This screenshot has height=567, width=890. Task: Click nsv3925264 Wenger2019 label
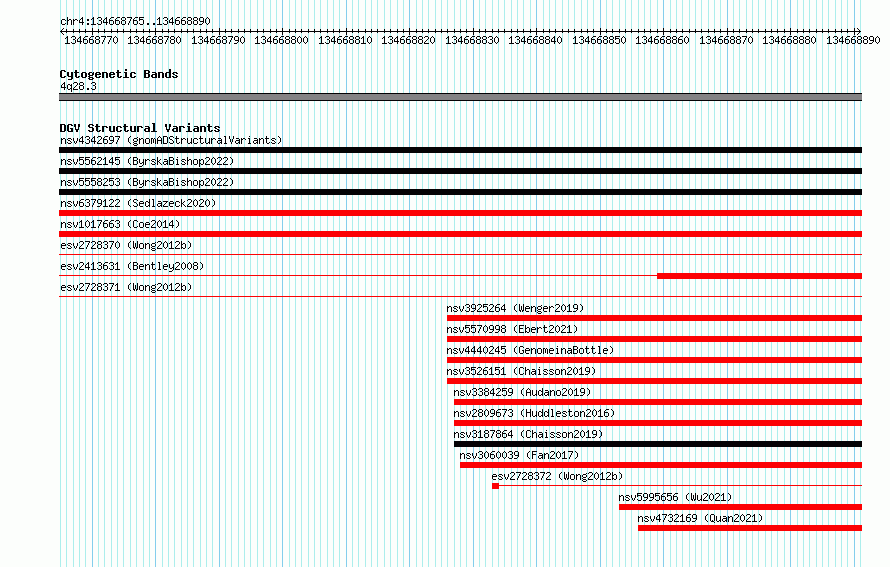click(515, 308)
